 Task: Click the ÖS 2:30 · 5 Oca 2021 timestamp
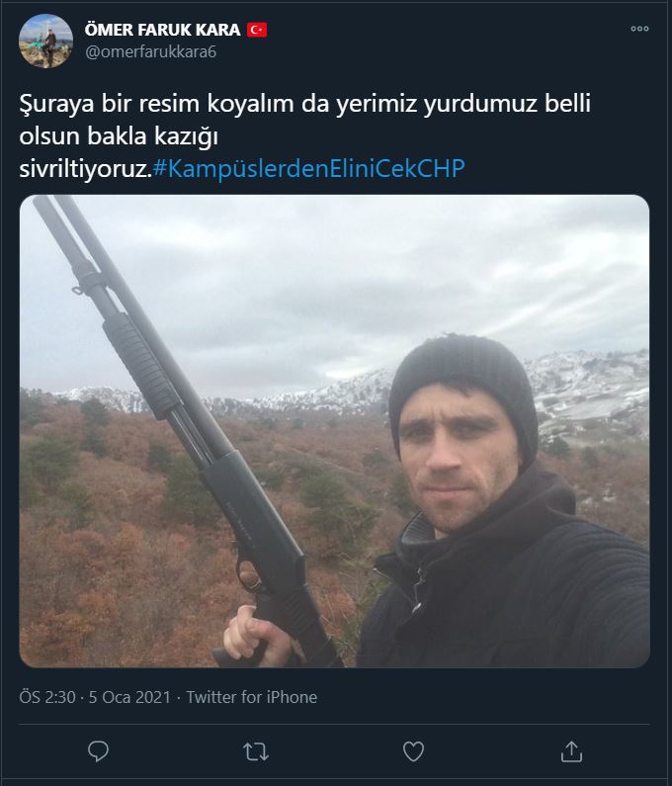(x=95, y=697)
